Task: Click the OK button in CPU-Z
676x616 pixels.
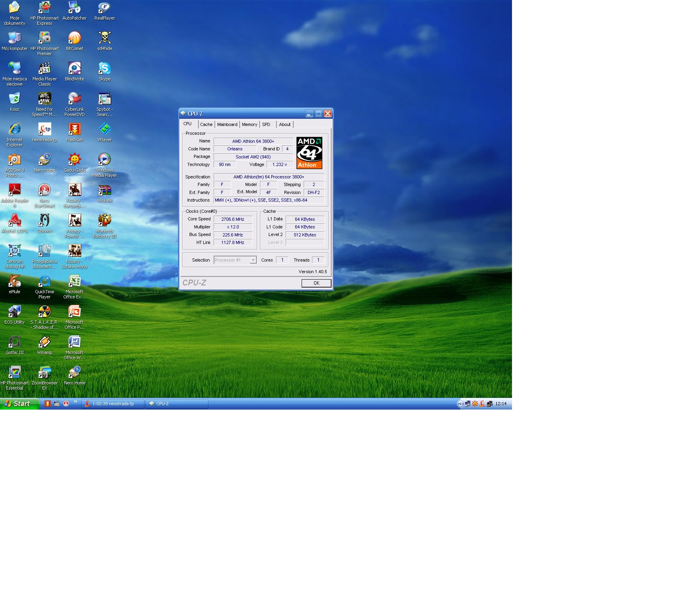Action: tap(316, 283)
